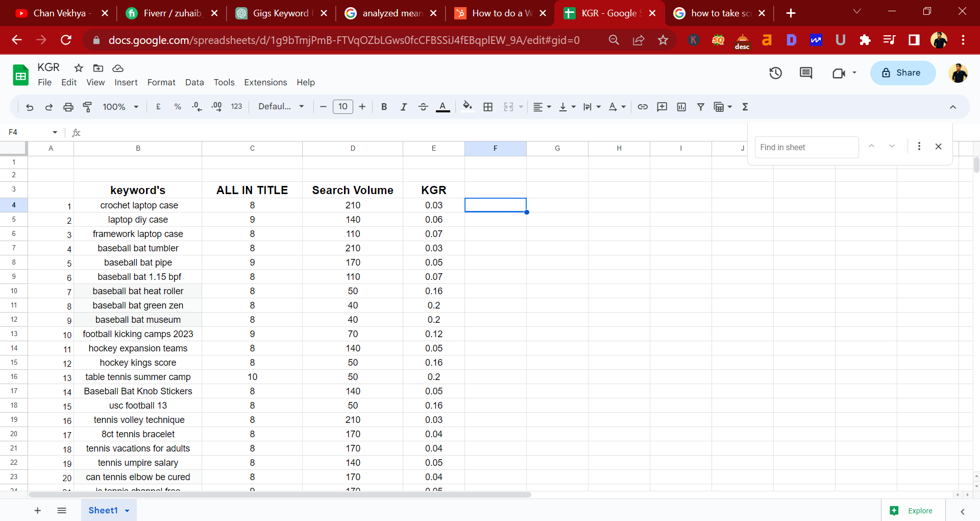Expand the font family dropdown
Screen dimensions: 980x521
(x=281, y=107)
